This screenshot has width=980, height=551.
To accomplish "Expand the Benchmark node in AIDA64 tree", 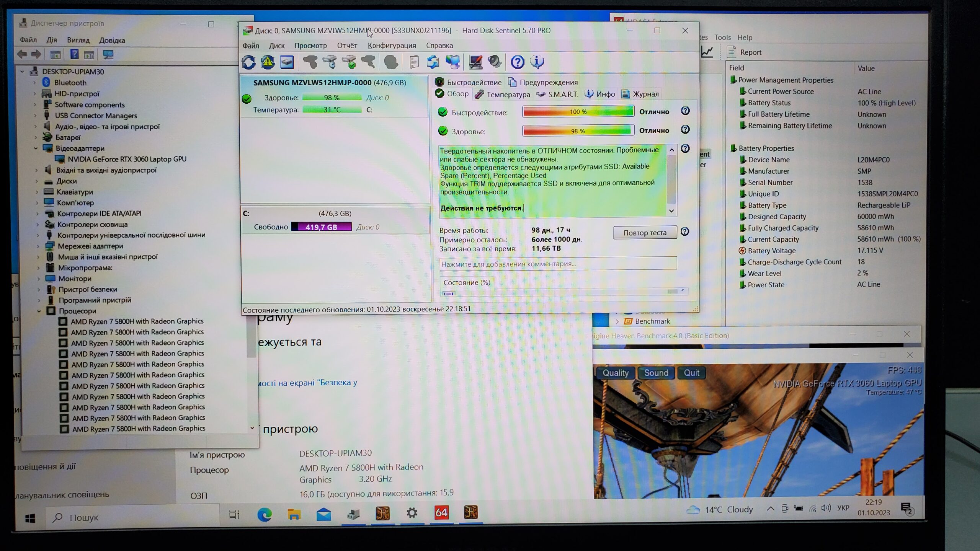I will point(617,321).
